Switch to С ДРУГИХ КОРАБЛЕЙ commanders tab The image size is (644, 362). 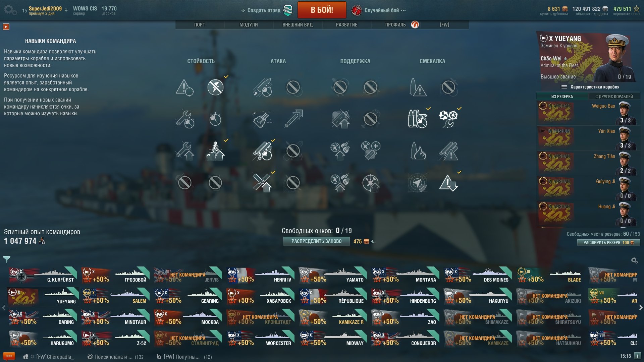coord(614,97)
